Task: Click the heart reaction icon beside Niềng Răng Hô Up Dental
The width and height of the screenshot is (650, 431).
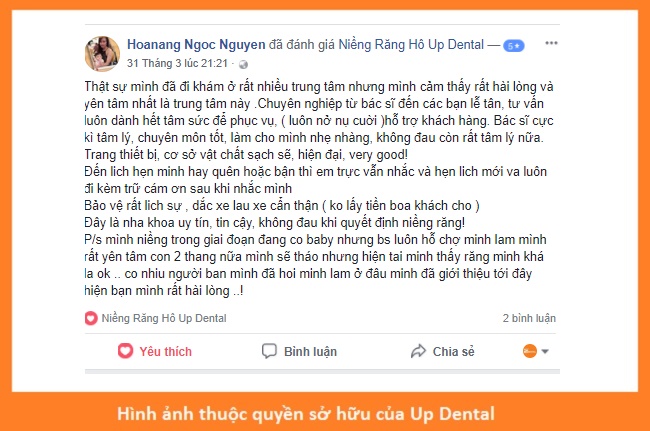Action: tap(91, 318)
